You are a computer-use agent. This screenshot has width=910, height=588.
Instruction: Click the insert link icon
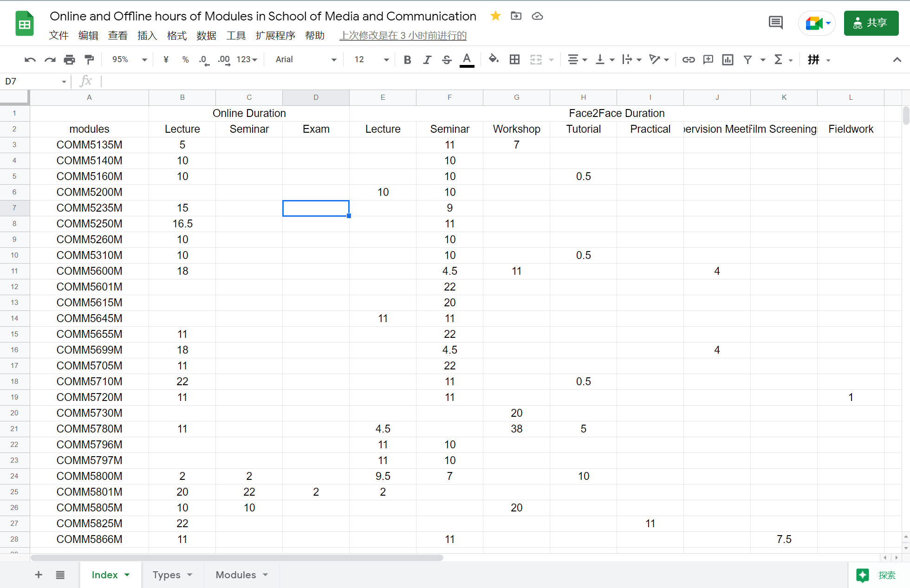[x=688, y=59]
